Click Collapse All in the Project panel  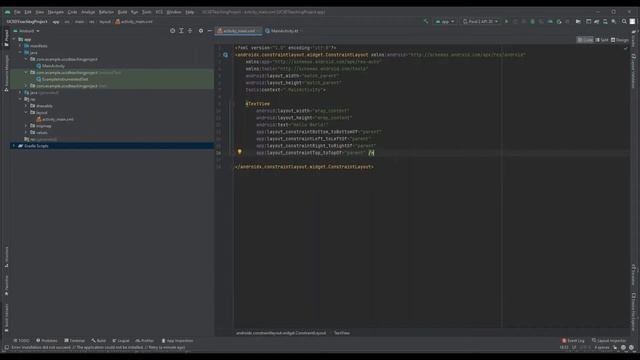[190, 31]
